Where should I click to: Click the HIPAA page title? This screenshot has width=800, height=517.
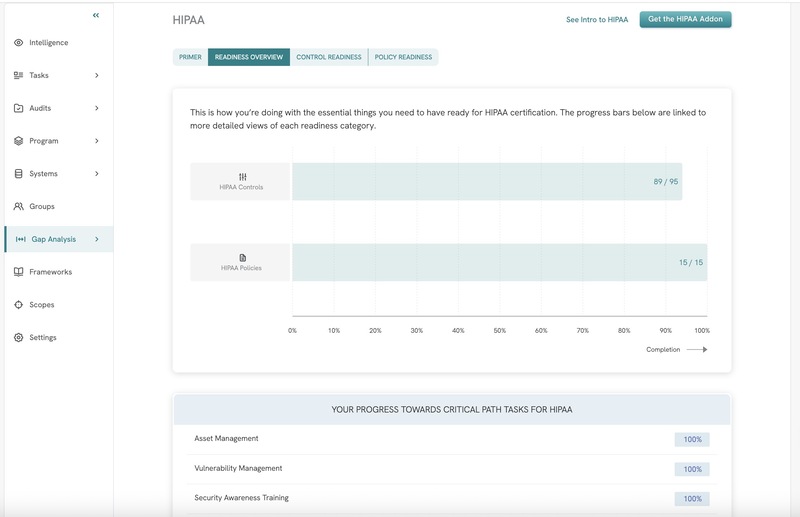(x=188, y=20)
